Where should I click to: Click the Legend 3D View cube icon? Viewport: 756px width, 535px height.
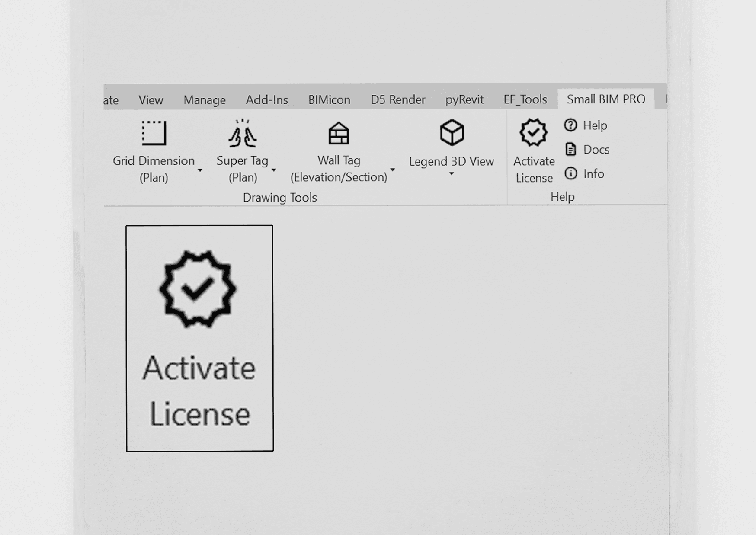pos(452,132)
